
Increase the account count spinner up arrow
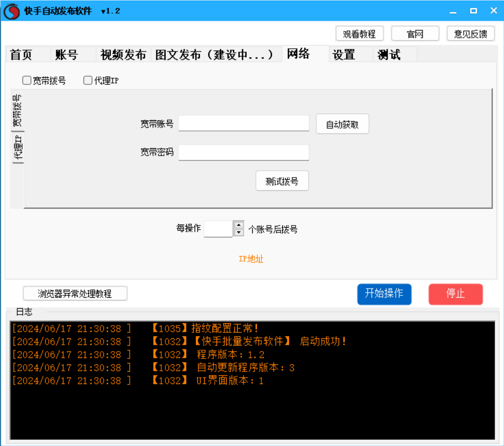[239, 225]
